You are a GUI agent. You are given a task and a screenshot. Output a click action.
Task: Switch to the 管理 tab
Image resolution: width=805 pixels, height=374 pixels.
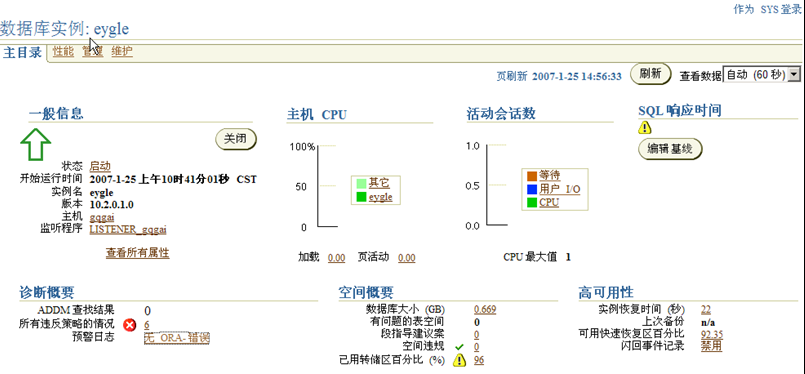click(x=92, y=51)
